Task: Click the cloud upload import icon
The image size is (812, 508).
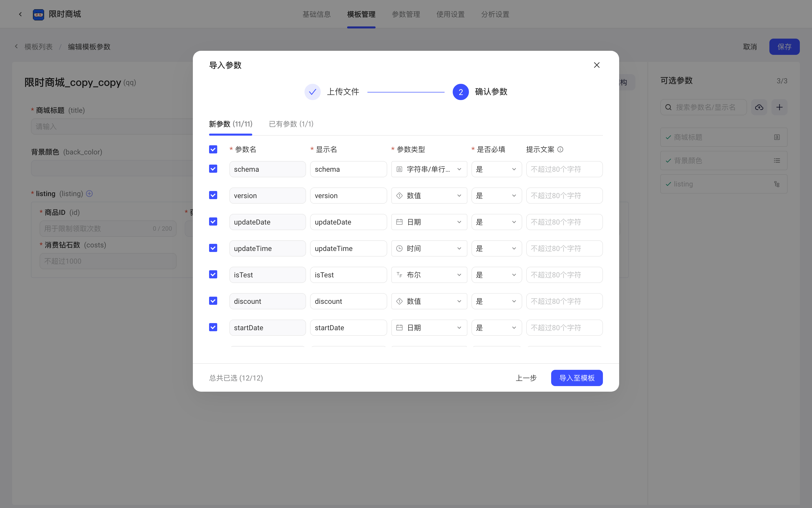Action: [759, 107]
